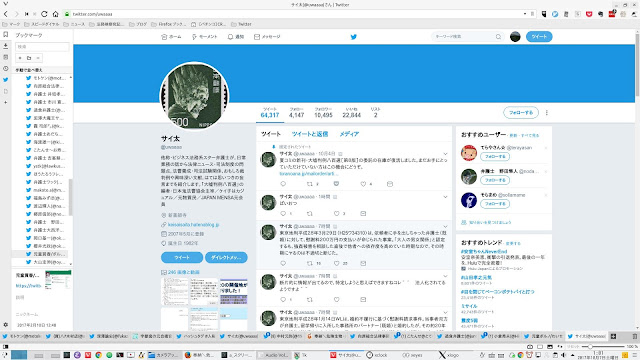Open the Vivaldi downloads panel icon
The image size is (640, 360).
6,46
